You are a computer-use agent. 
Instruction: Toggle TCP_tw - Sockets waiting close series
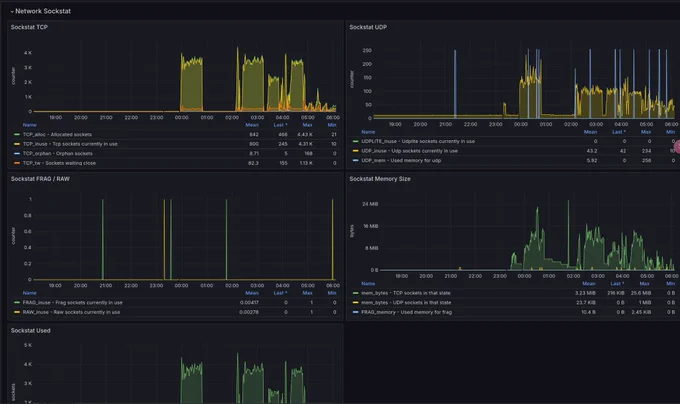(59, 163)
